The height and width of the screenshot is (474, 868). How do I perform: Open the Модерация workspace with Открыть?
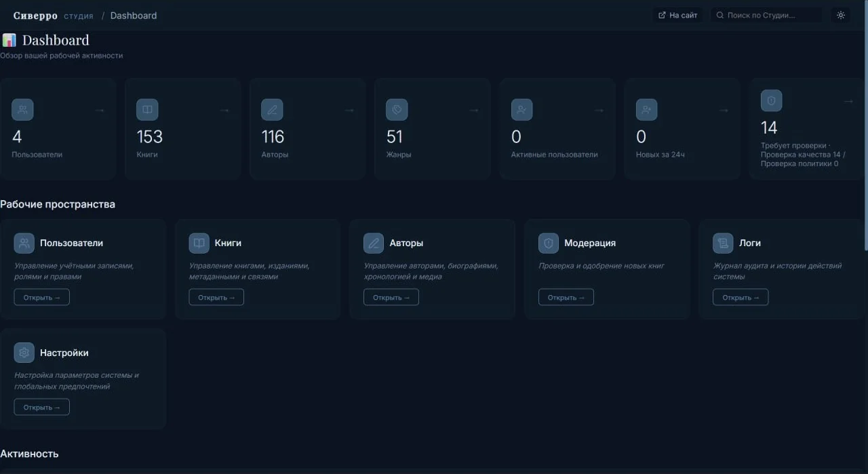pyautogui.click(x=566, y=297)
